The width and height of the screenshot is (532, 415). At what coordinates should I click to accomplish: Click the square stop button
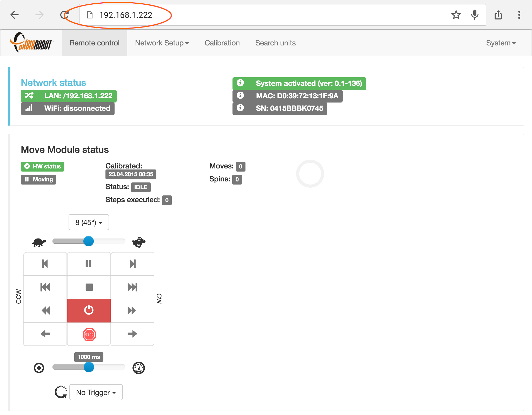(89, 287)
